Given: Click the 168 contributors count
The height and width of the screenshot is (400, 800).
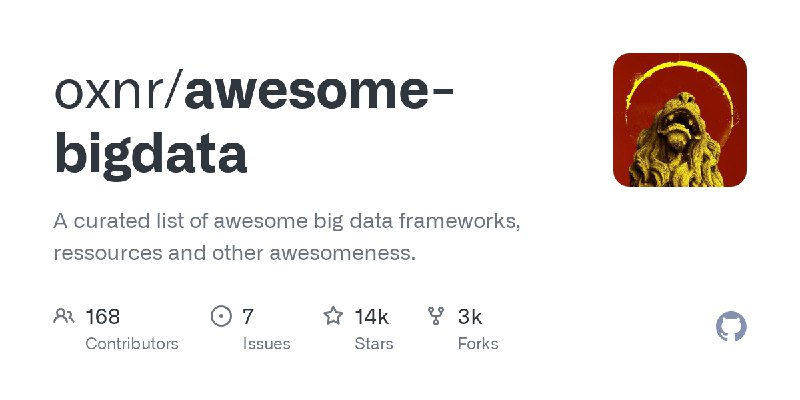Looking at the screenshot, I should (x=103, y=317).
